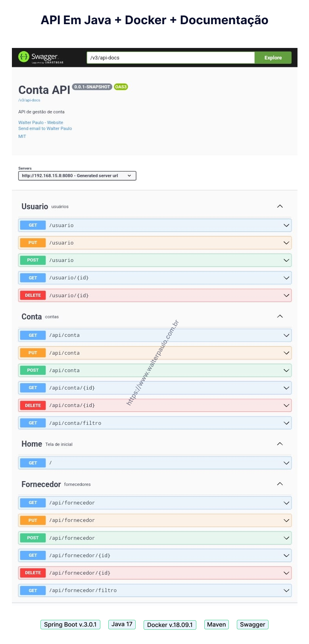Image resolution: width=309 pixels, height=644 pixels.
Task: Open the Servers dropdown
Action: click(77, 176)
